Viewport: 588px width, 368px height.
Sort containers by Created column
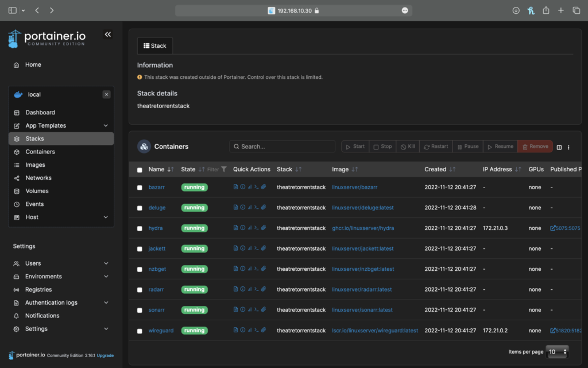[440, 170]
